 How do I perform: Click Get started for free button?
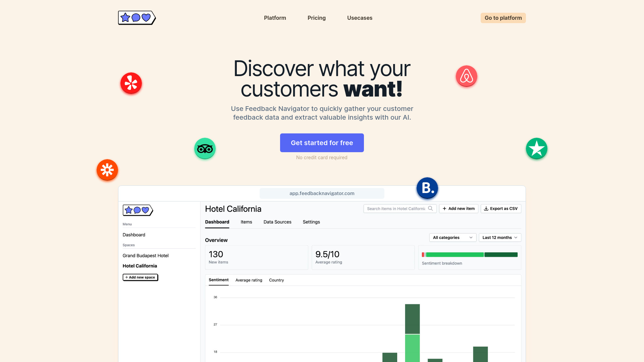322,143
